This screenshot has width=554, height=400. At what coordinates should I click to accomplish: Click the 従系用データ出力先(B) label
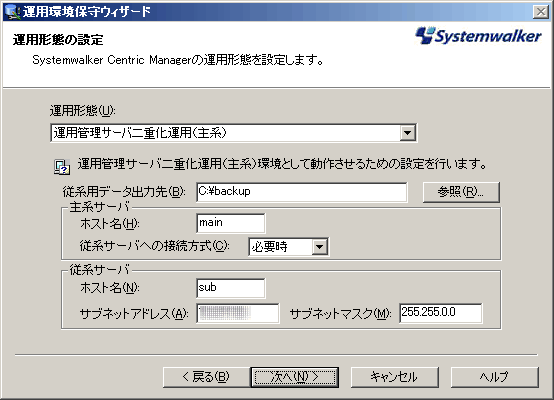[x=124, y=192]
